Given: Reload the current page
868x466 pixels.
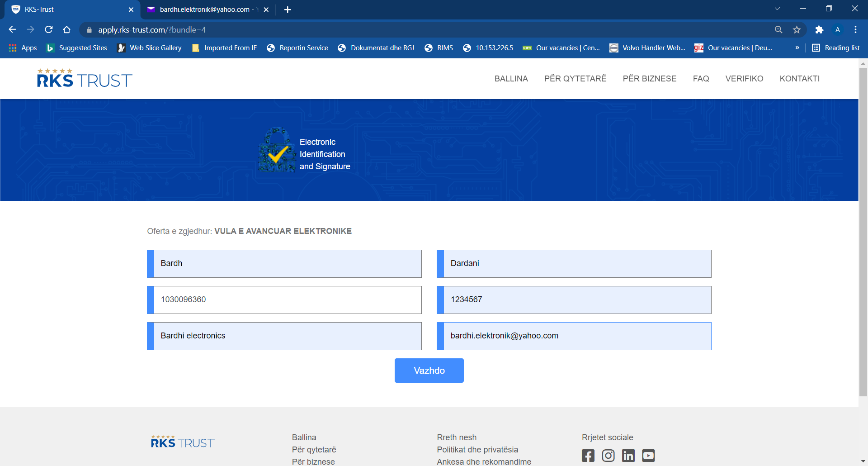Looking at the screenshot, I should 49,29.
